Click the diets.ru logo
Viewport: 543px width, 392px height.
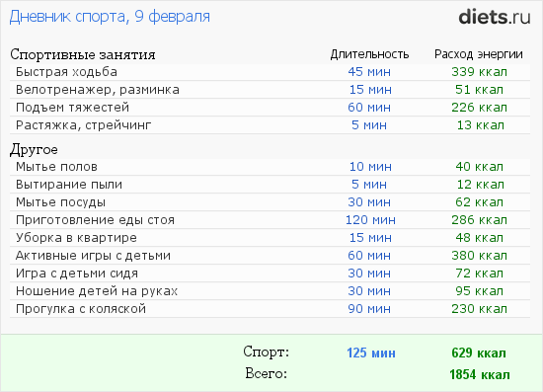point(495,17)
